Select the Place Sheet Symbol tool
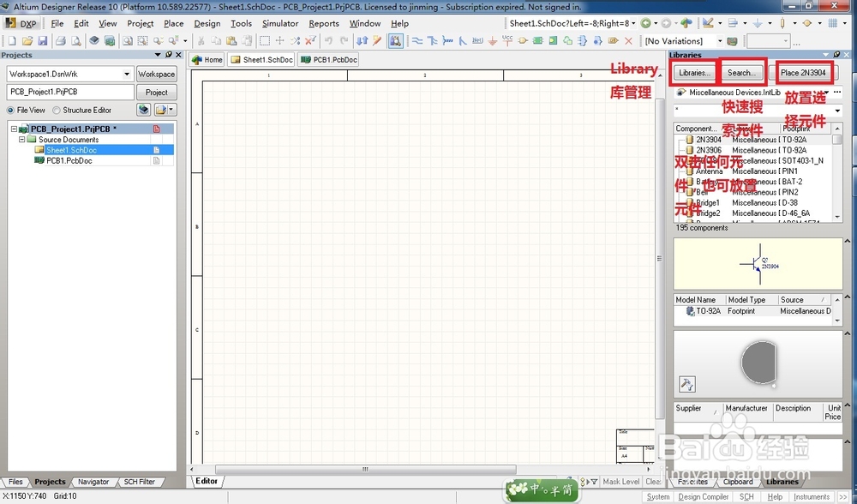The width and height of the screenshot is (857, 504). 538,41
